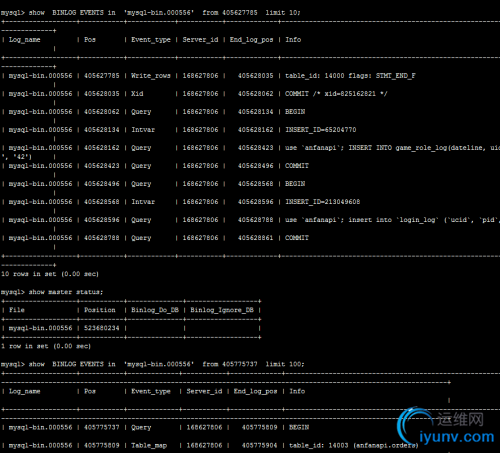The width and height of the screenshot is (500, 453).
Task: Click the COMMIT Info cell at Pos 405628423
Action: click(x=297, y=166)
